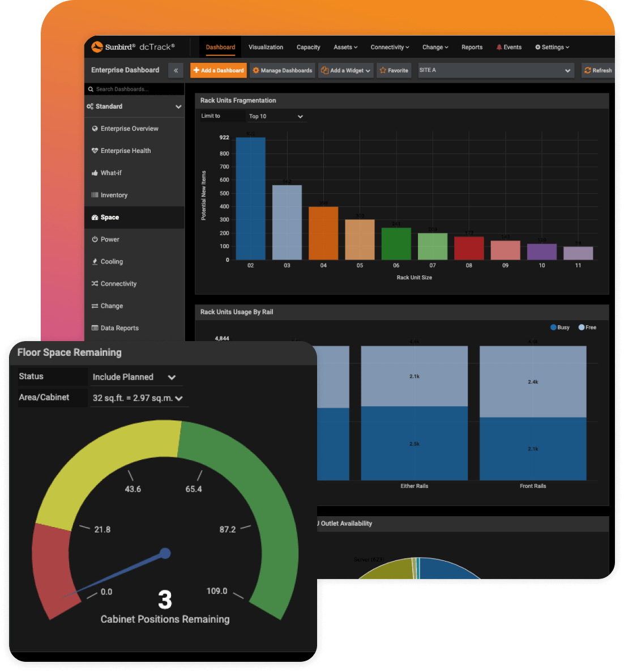Click Manage Dashboards button
Image resolution: width=624 pixels, height=672 pixels.
click(282, 70)
